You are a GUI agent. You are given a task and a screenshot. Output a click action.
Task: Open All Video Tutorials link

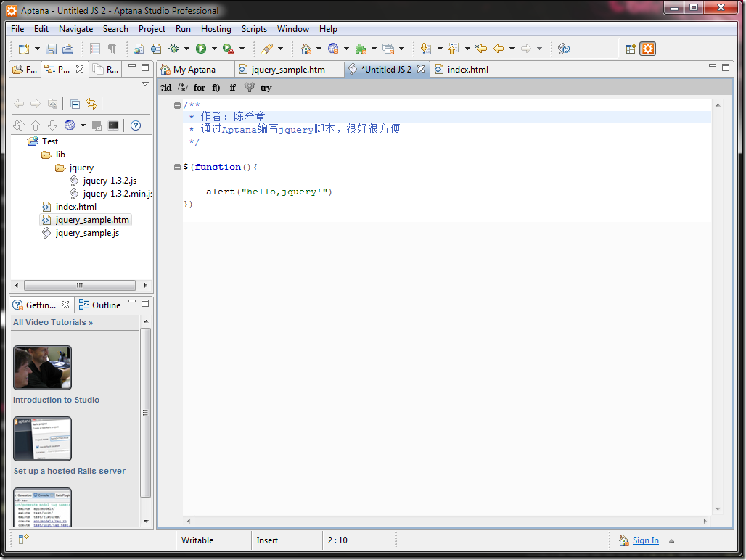coord(53,322)
